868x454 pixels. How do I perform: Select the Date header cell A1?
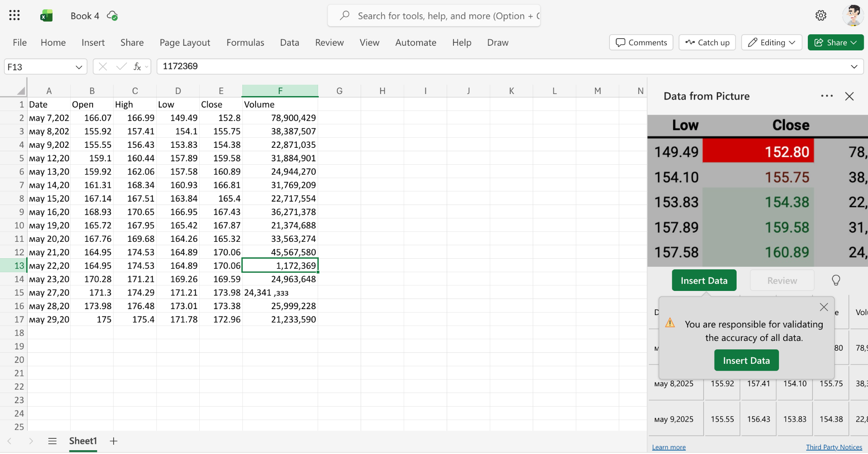(x=49, y=104)
